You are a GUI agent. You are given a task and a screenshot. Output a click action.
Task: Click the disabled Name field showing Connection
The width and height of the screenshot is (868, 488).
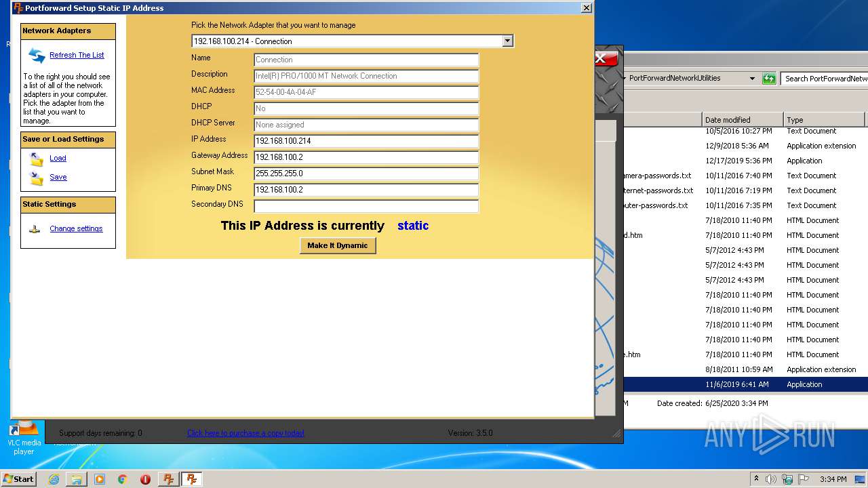(x=366, y=60)
